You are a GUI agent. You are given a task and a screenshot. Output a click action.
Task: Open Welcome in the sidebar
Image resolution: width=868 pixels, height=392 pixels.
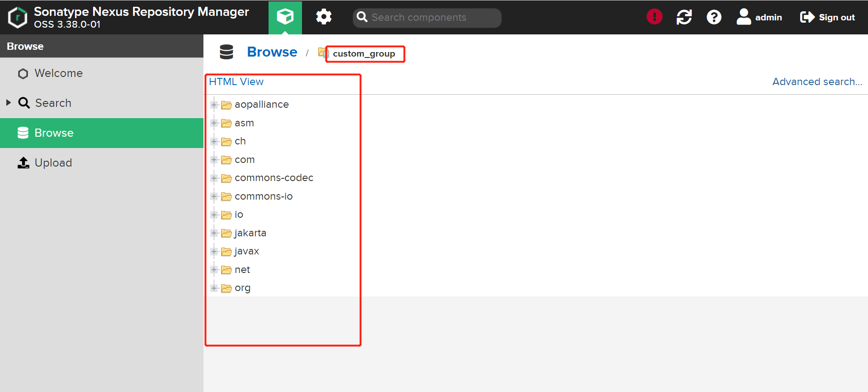tap(102, 73)
